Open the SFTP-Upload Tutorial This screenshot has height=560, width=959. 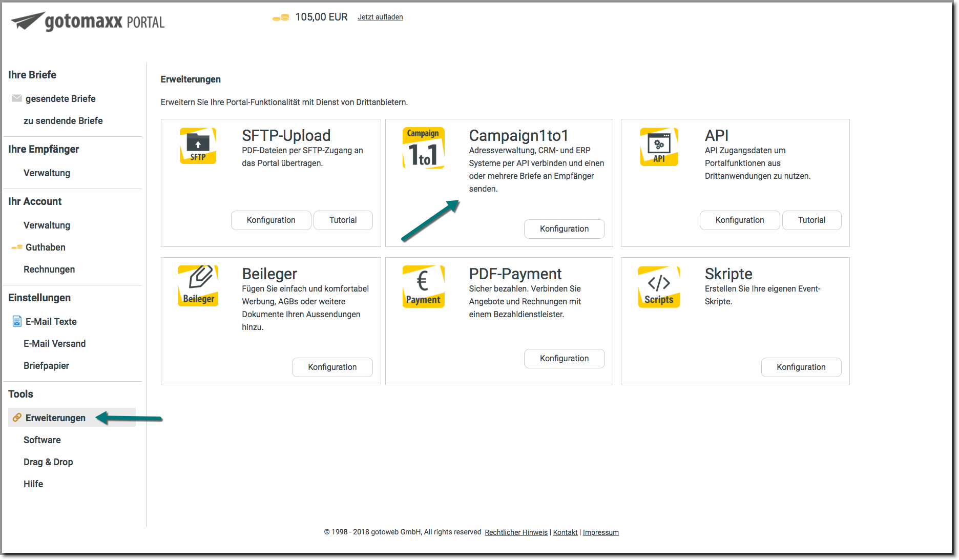tap(343, 220)
